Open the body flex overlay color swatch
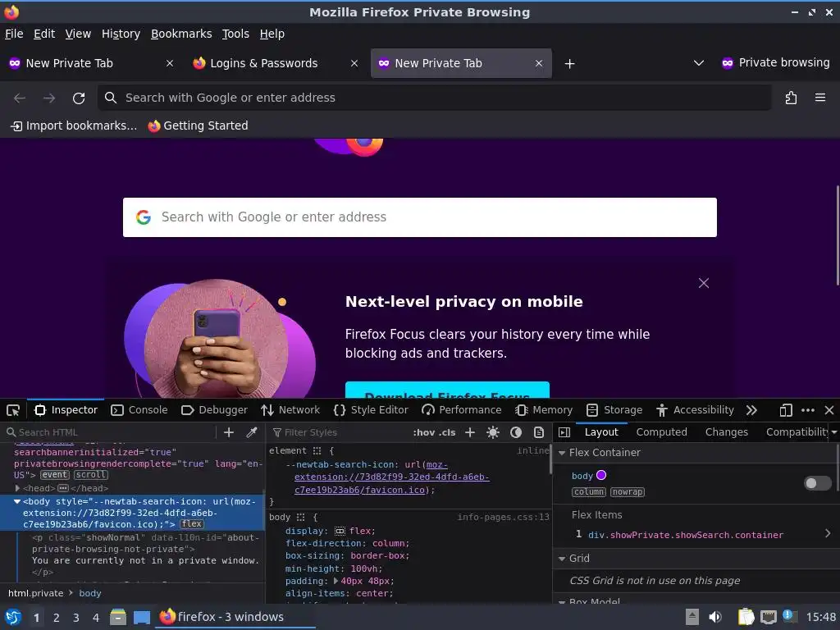The width and height of the screenshot is (840, 630). (x=601, y=475)
